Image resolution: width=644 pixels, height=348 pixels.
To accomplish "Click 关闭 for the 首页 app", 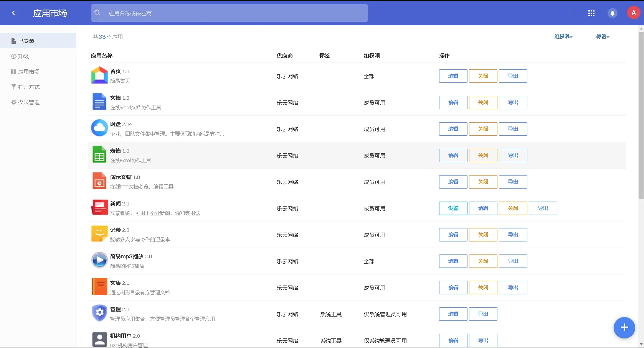I will pos(483,76).
